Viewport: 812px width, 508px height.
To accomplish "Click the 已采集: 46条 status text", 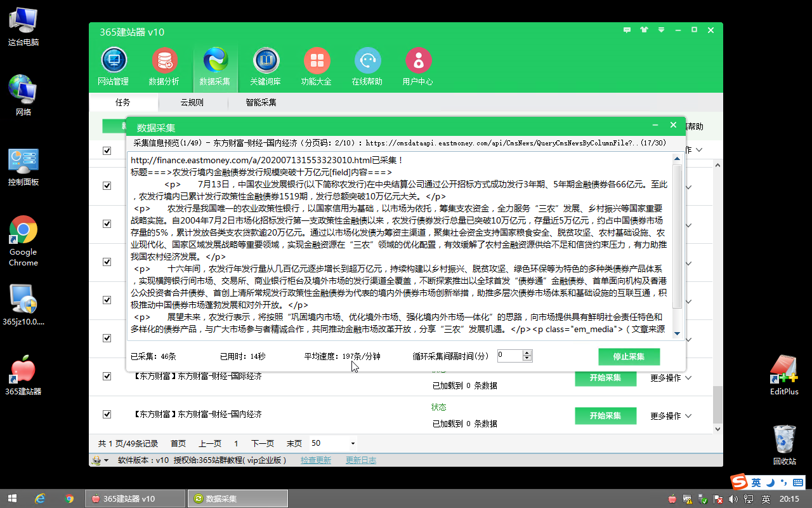I will 153,357.
